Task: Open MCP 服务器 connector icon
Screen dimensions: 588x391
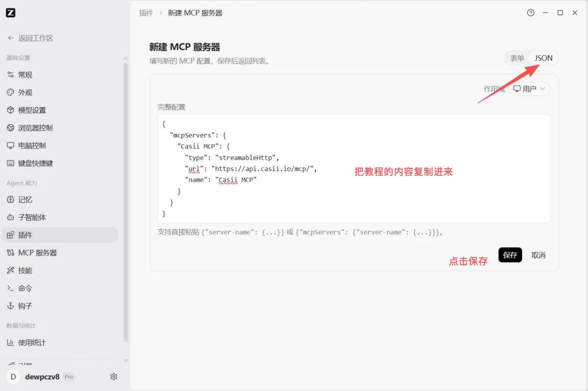Action: pyautogui.click(x=11, y=252)
